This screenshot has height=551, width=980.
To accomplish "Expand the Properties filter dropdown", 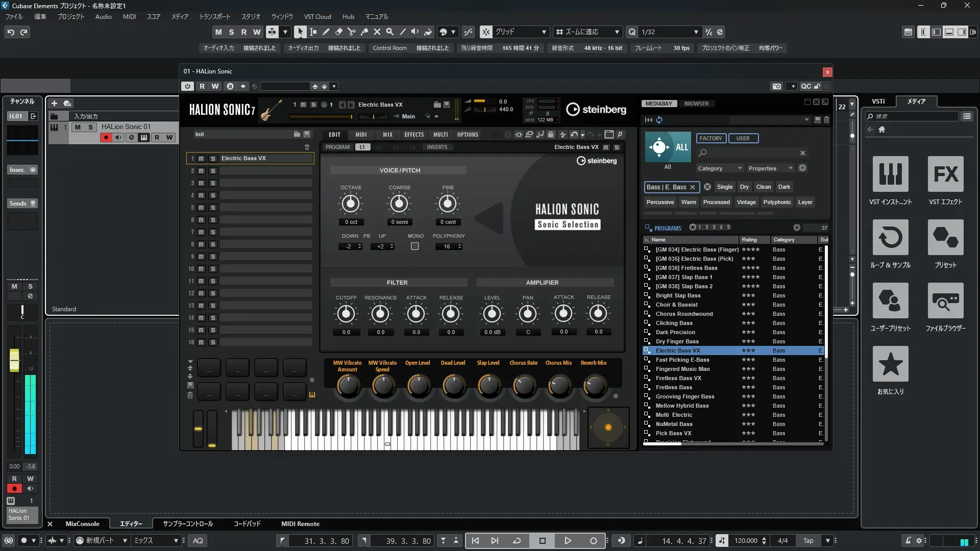I will (770, 168).
